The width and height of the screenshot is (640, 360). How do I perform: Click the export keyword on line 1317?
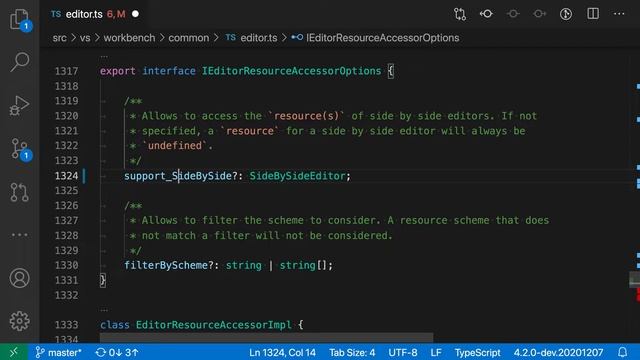(118, 71)
